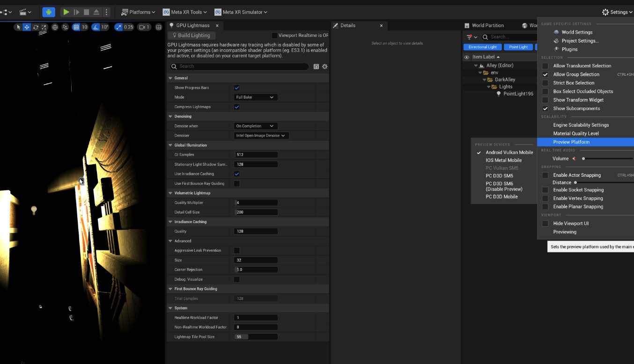Collapse the Global Illumination section
Image resolution: width=634 pixels, height=364 pixels.
pyautogui.click(x=170, y=145)
